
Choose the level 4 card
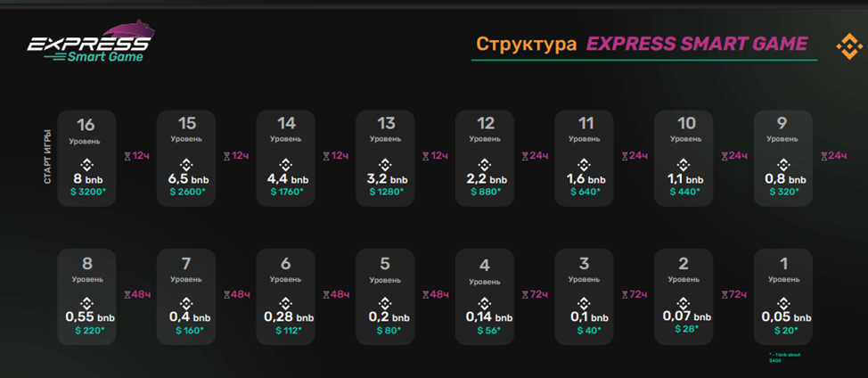point(485,296)
